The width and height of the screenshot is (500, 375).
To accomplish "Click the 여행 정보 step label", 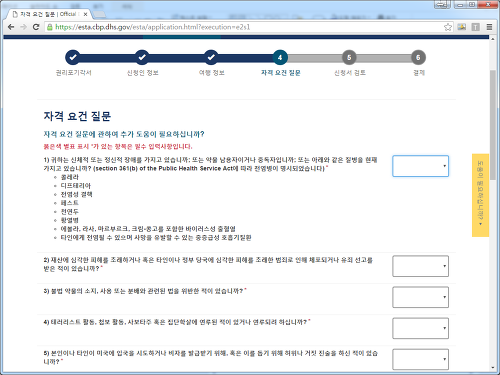I will click(211, 73).
